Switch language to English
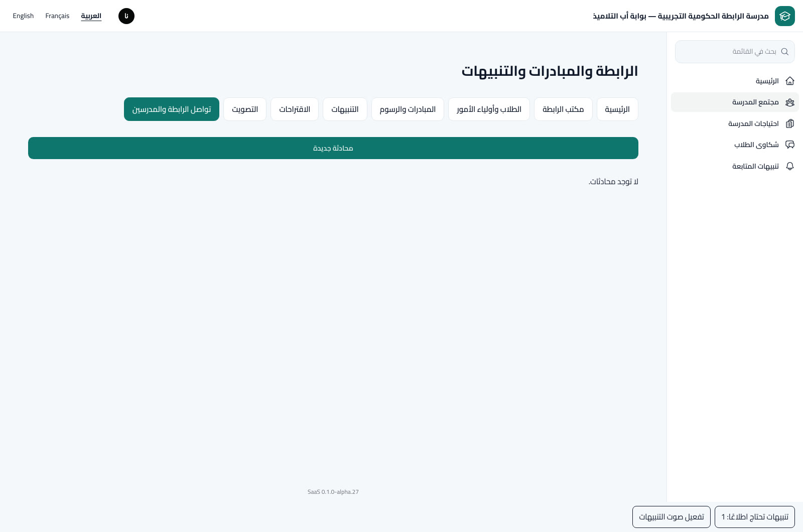This screenshot has width=803, height=532. click(x=23, y=16)
